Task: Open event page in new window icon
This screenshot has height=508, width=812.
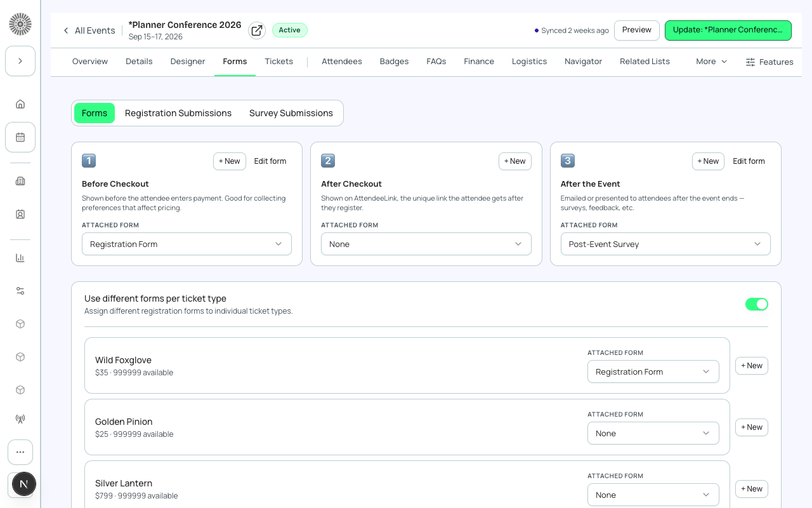Action: click(256, 30)
